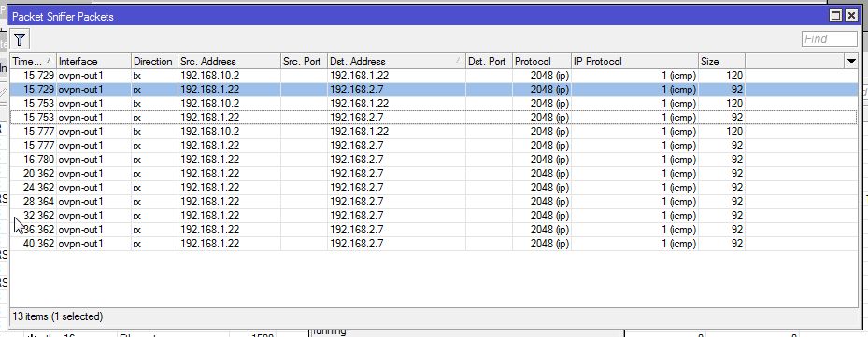This screenshot has width=868, height=337.
Task: Click Dst. Address 192.168.1.22 in first row
Action: click(x=360, y=76)
